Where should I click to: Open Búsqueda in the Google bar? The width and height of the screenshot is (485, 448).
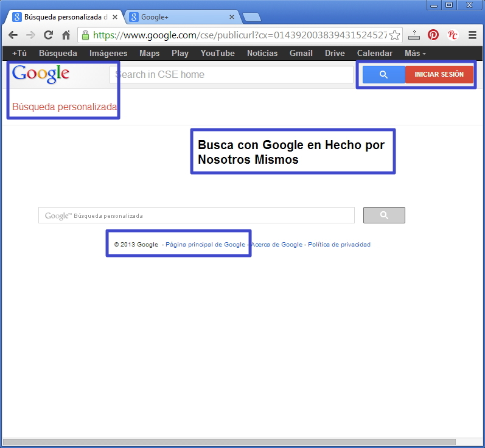coord(58,53)
